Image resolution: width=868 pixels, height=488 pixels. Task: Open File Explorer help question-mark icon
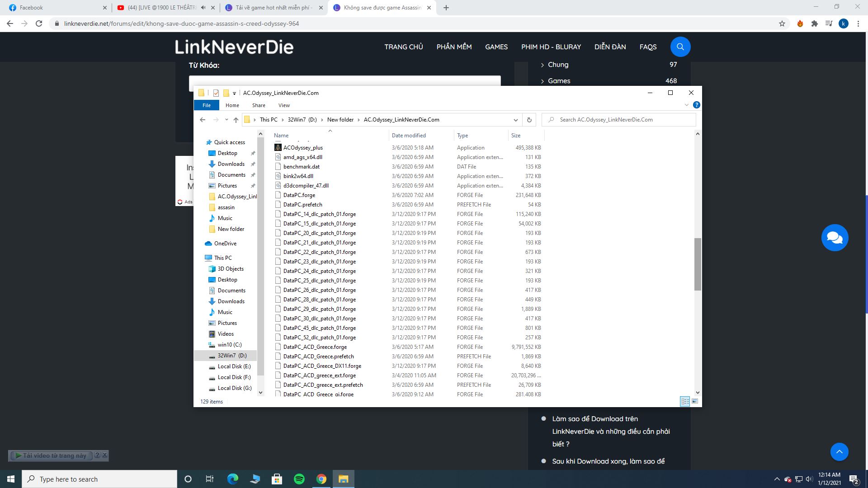696,105
